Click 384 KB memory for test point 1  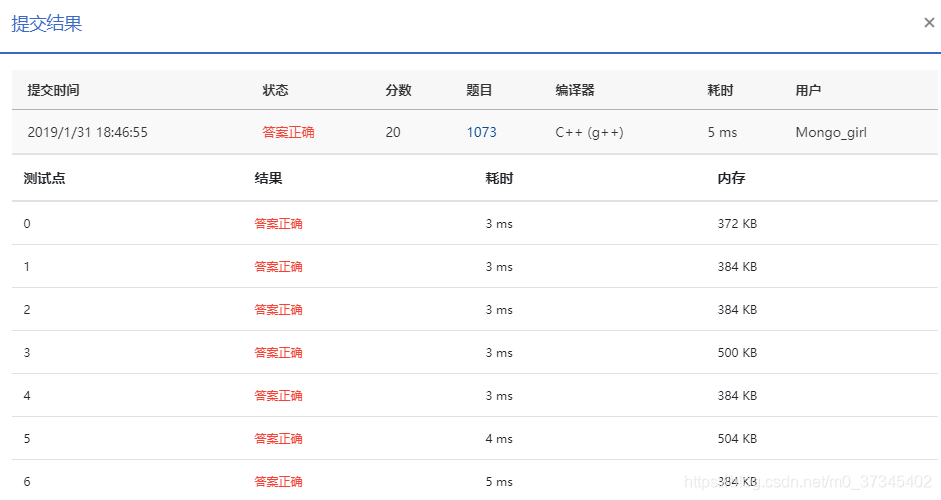click(x=737, y=267)
